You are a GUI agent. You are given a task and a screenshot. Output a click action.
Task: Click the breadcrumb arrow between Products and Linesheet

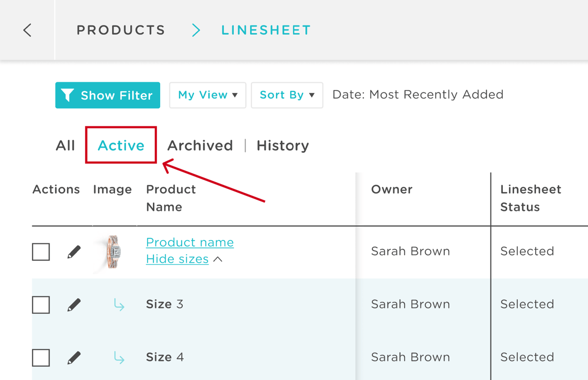point(196,30)
